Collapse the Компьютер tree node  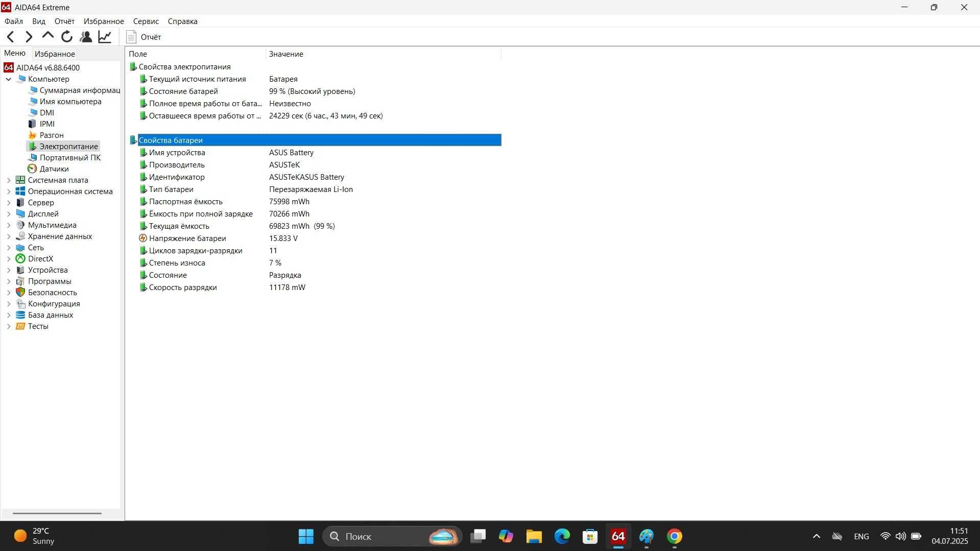tap(9, 79)
